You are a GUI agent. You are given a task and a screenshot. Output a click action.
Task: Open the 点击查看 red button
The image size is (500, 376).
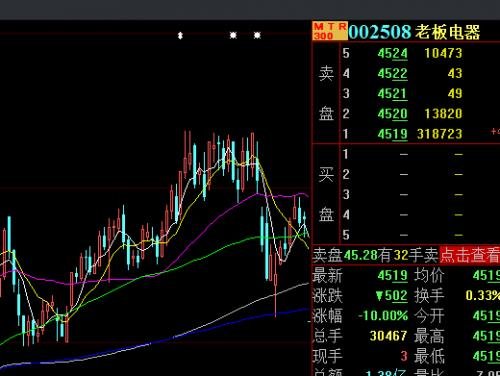(470, 255)
